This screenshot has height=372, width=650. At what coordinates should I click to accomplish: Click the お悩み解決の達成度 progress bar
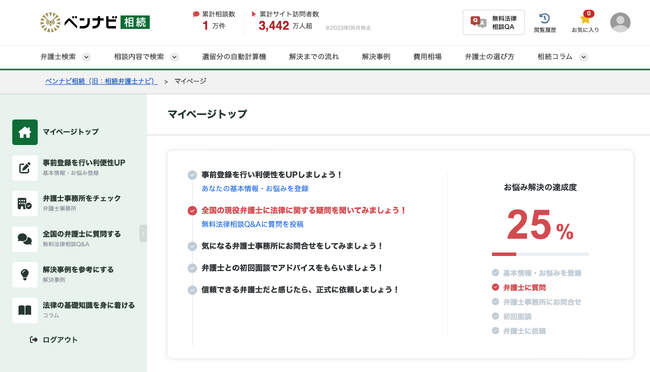point(540,254)
